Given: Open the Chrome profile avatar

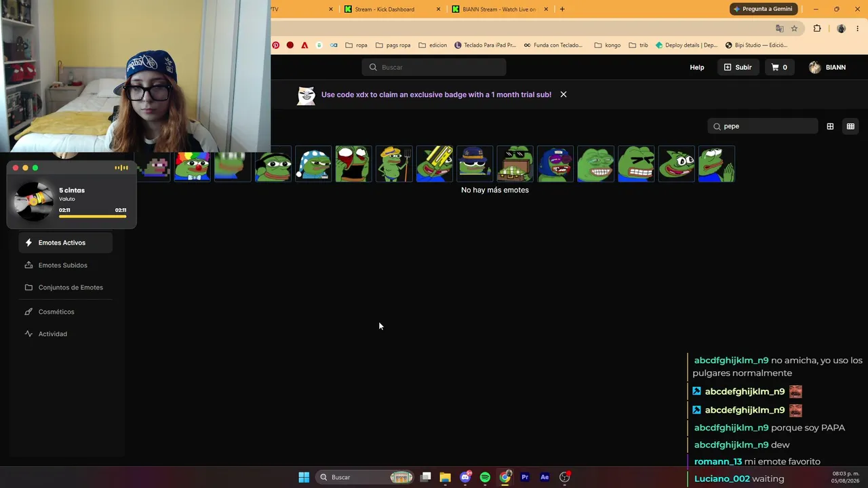Looking at the screenshot, I should coord(842,28).
